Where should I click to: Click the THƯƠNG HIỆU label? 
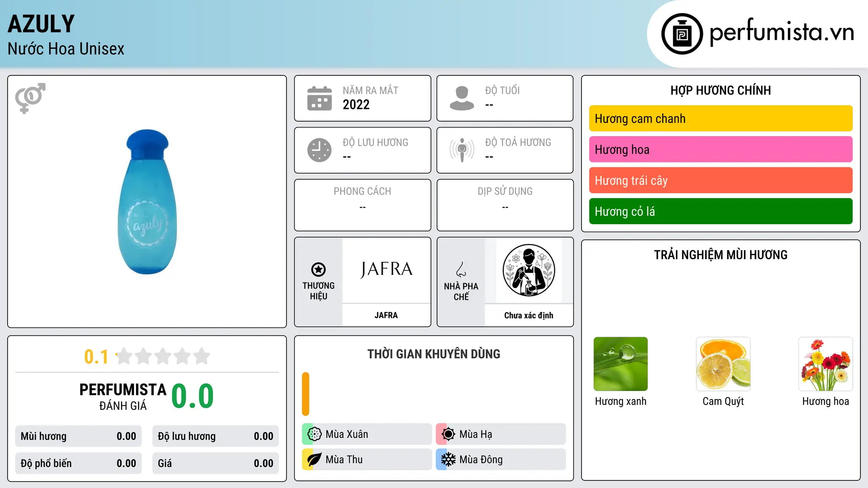[318, 291]
